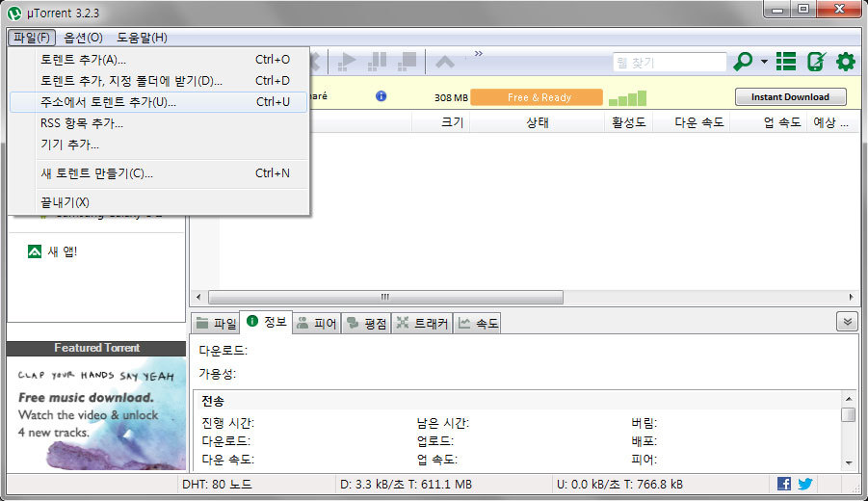Click the 웹 찾기 search field
868x501 pixels.
point(670,62)
